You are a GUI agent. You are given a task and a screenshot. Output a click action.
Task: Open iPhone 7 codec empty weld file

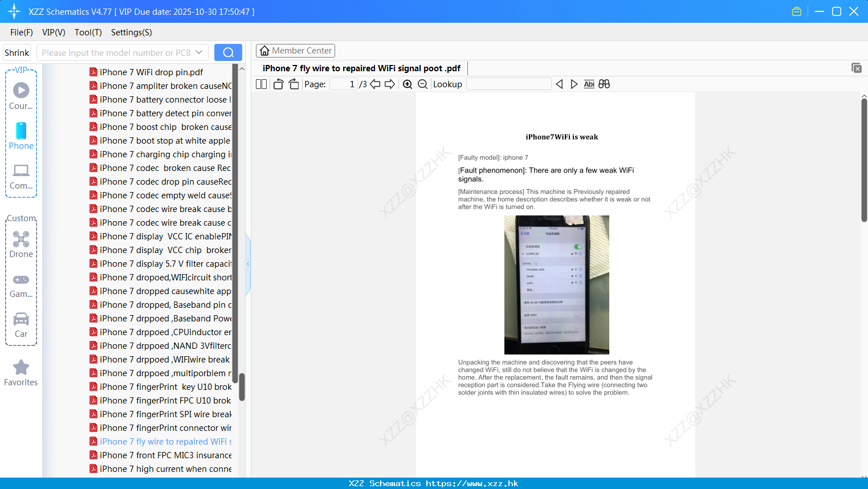tap(161, 195)
